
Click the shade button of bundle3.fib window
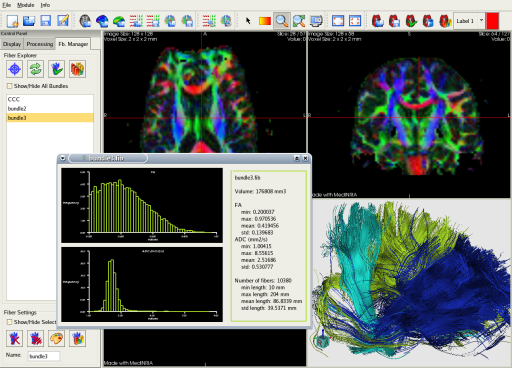click(x=297, y=158)
